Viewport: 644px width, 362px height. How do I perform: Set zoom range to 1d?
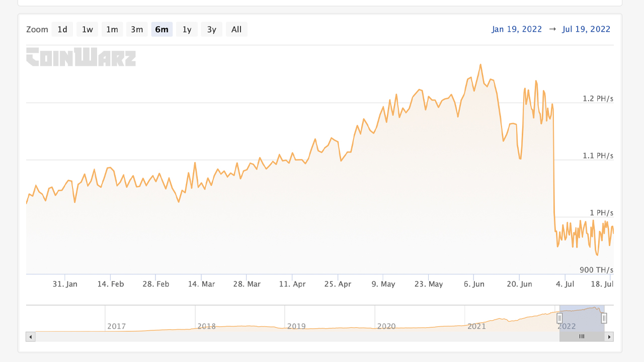pos(62,30)
